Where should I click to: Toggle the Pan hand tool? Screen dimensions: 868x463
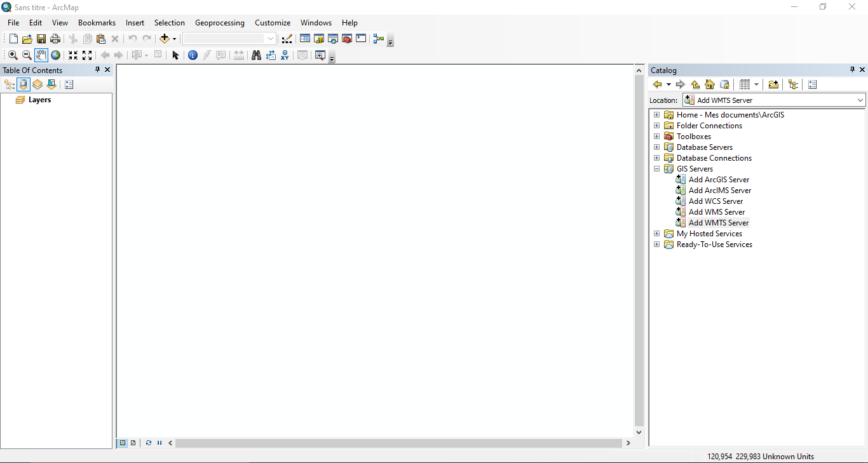(41, 55)
